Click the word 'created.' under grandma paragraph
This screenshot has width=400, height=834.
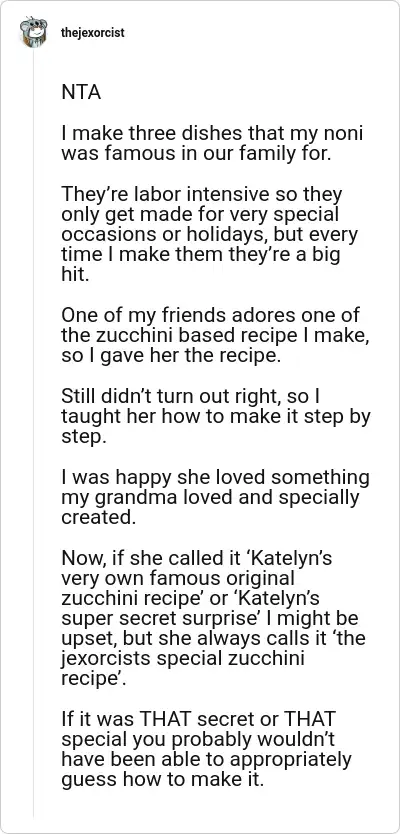pyautogui.click(x=99, y=517)
